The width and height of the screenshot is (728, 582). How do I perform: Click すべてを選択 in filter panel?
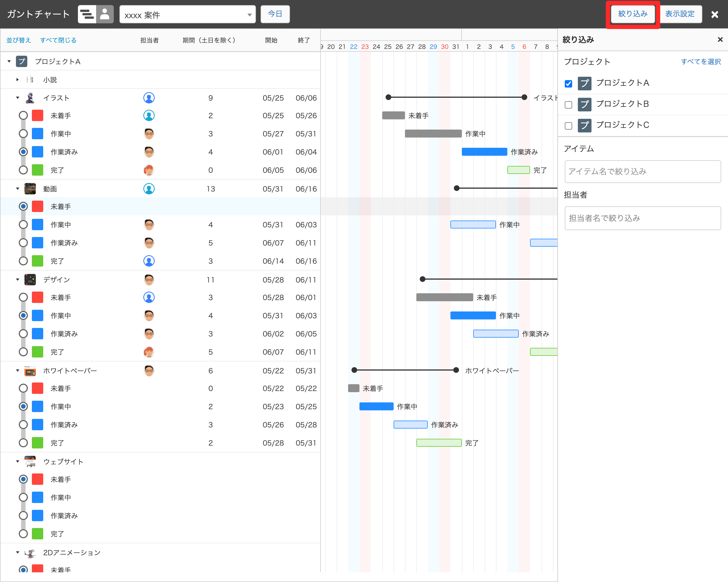point(701,62)
